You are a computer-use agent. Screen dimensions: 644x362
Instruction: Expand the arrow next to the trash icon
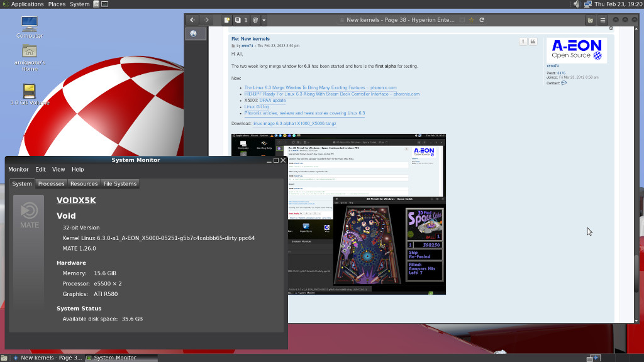[x=264, y=20]
